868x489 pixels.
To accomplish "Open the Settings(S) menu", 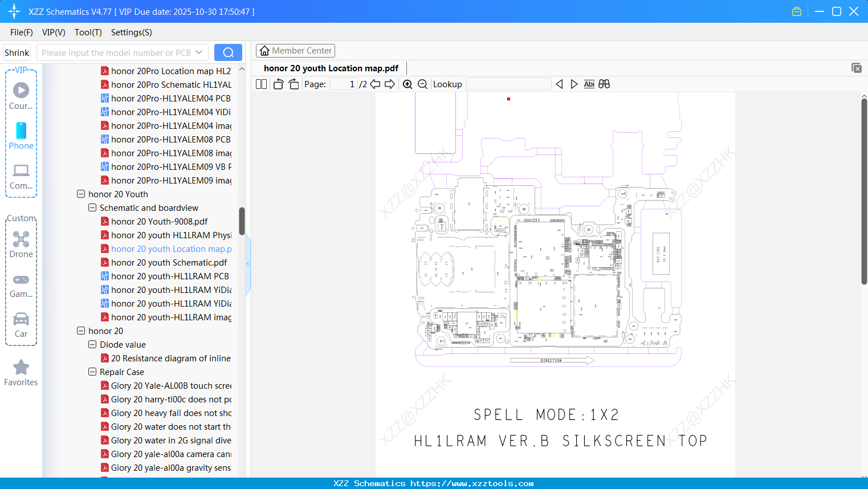I will [132, 32].
